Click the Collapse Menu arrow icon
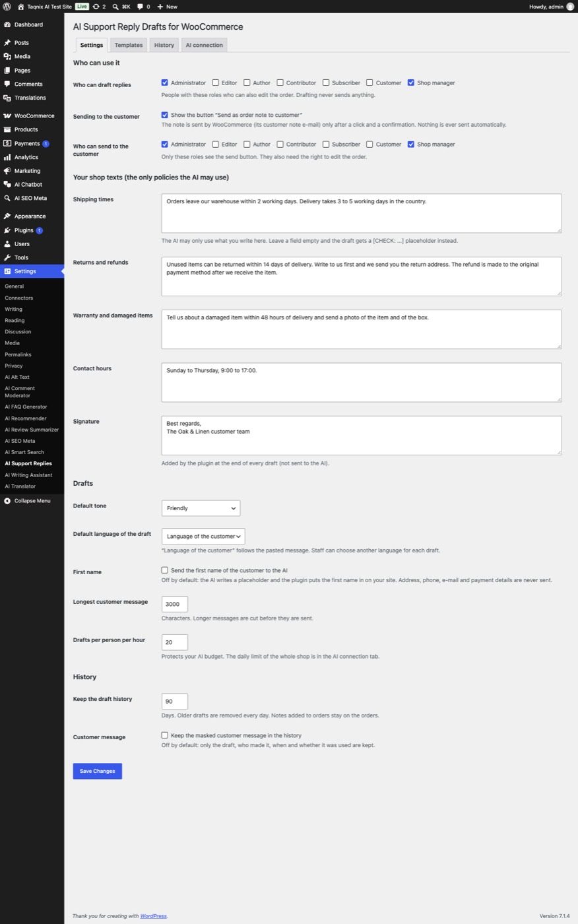The height and width of the screenshot is (924, 578). [x=7, y=501]
